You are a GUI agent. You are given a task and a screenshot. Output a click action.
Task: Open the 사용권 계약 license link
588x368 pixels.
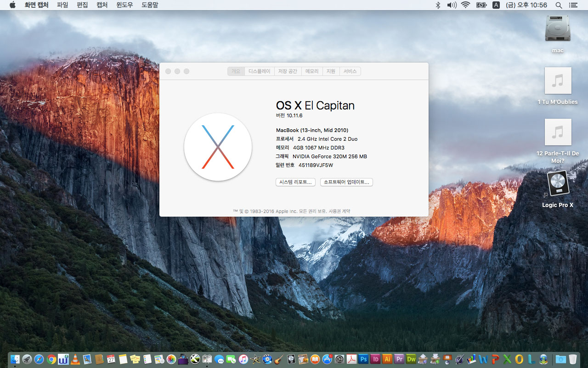[x=339, y=211]
